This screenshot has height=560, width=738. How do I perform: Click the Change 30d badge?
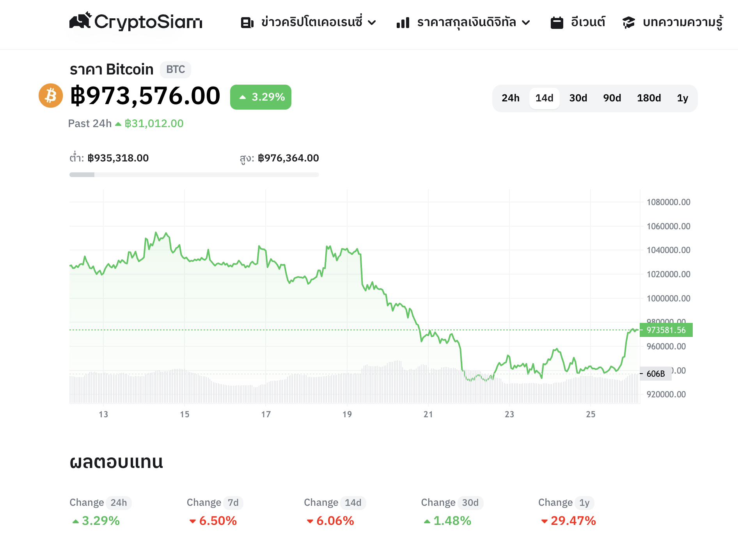470,503
